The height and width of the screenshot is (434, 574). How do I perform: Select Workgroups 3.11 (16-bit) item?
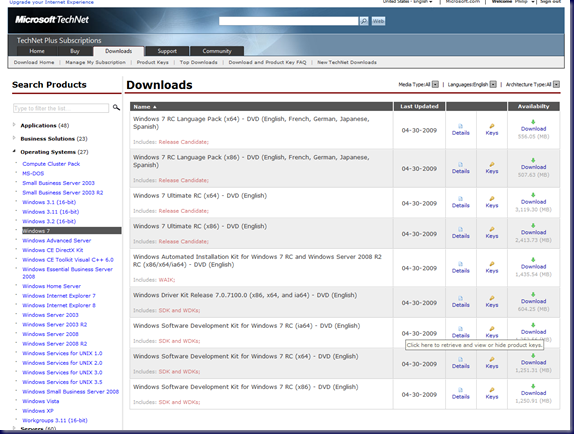pyautogui.click(x=55, y=420)
